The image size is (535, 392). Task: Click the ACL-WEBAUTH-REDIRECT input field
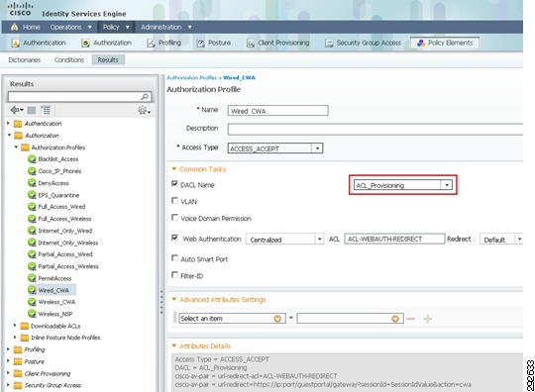(394, 239)
